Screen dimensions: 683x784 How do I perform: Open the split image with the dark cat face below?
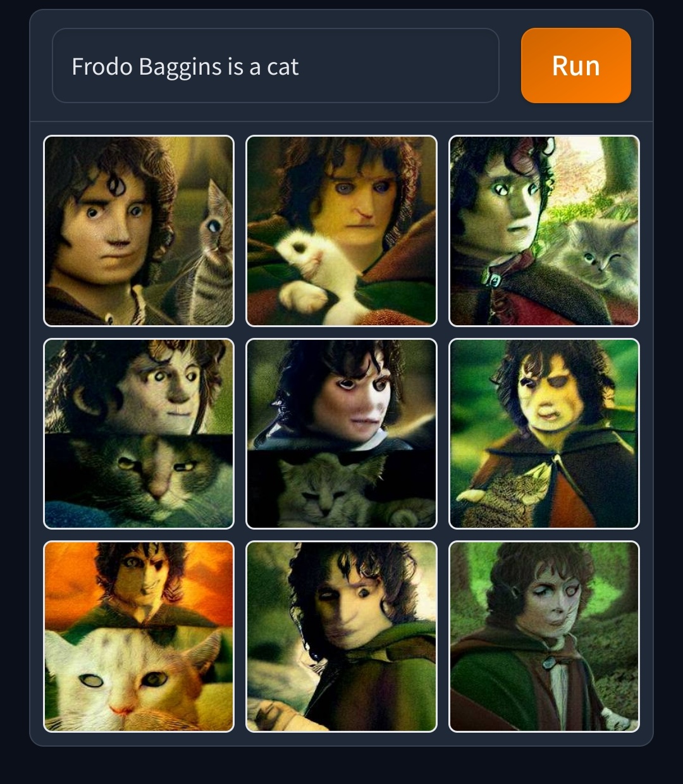point(138,433)
